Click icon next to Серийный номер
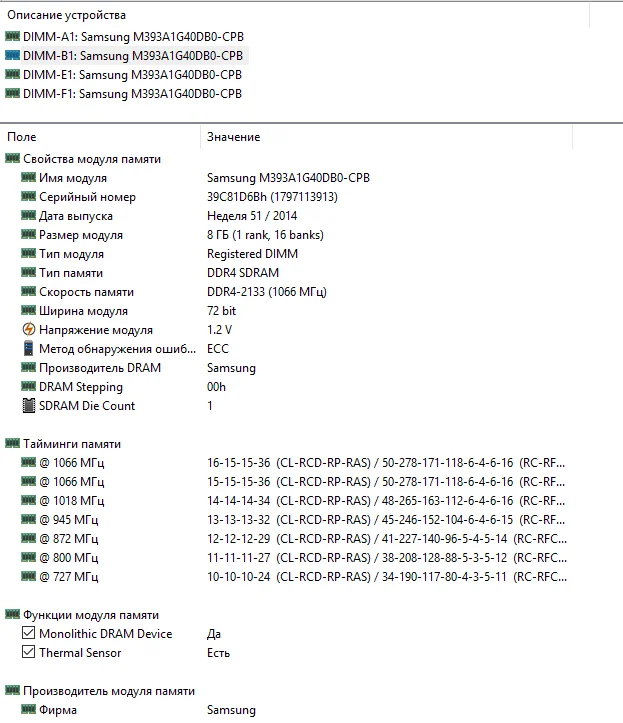 28,196
